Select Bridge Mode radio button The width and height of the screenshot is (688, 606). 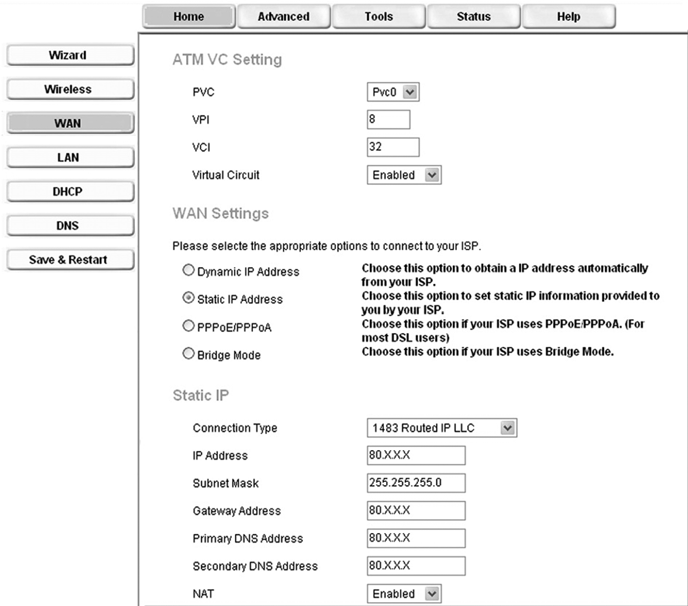pos(187,354)
